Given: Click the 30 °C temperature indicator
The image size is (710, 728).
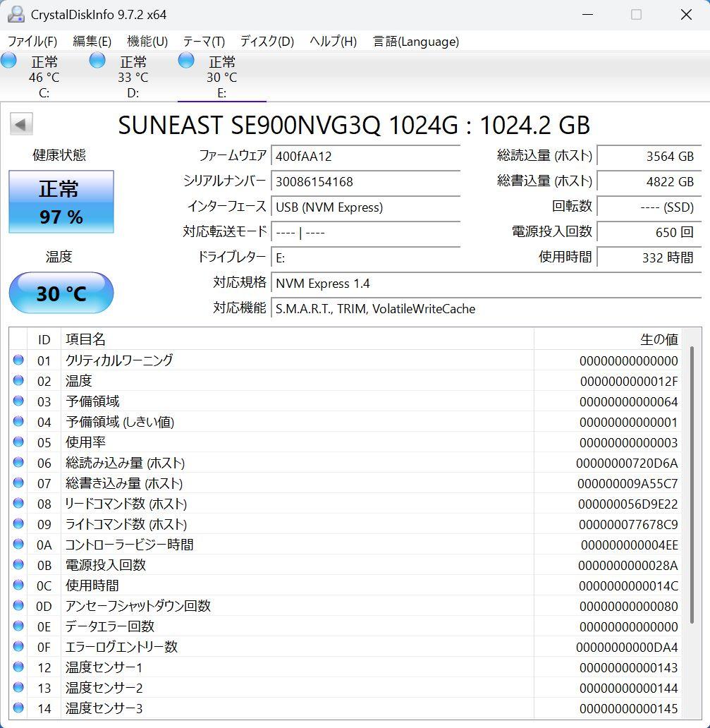Looking at the screenshot, I should point(61,293).
